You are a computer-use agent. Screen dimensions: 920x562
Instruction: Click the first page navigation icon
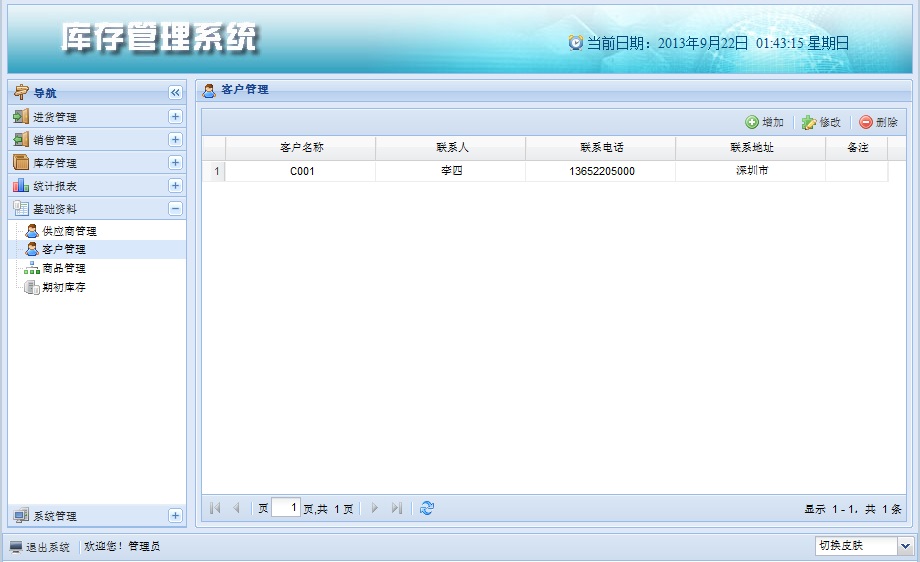(x=215, y=508)
